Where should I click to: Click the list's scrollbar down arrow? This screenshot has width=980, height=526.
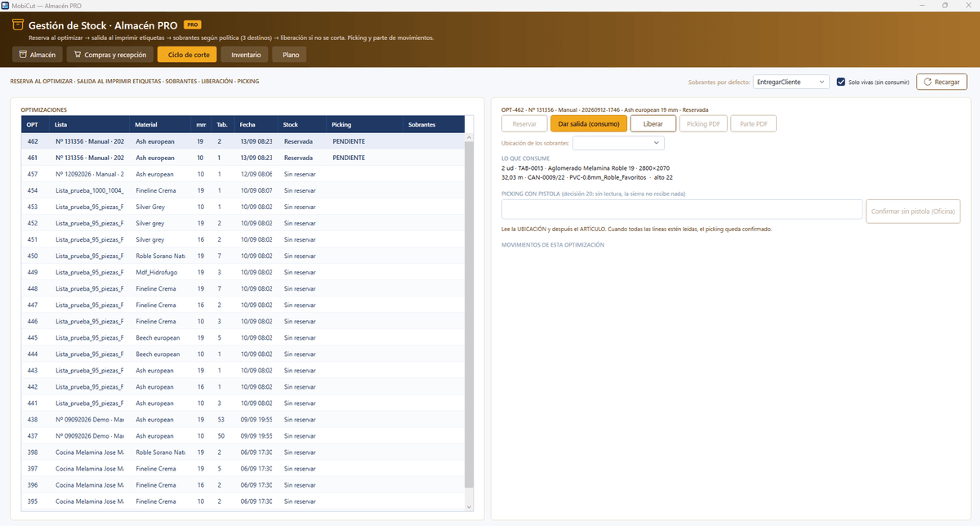[468, 506]
